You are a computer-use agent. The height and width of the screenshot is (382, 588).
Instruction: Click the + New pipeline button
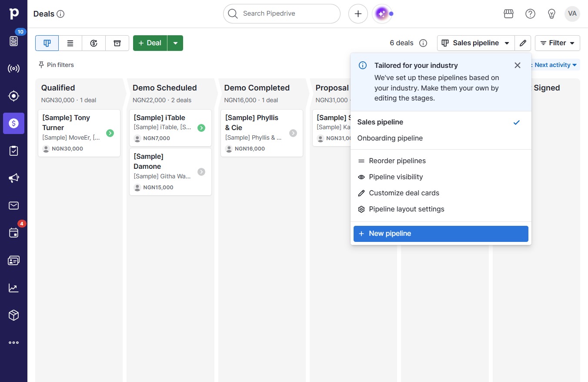point(441,234)
